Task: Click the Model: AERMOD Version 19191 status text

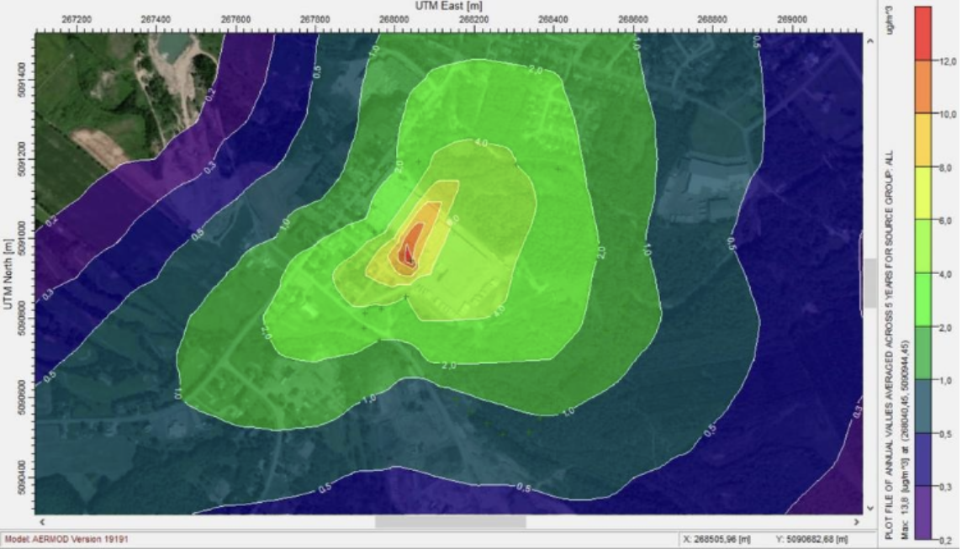Action: (66, 540)
